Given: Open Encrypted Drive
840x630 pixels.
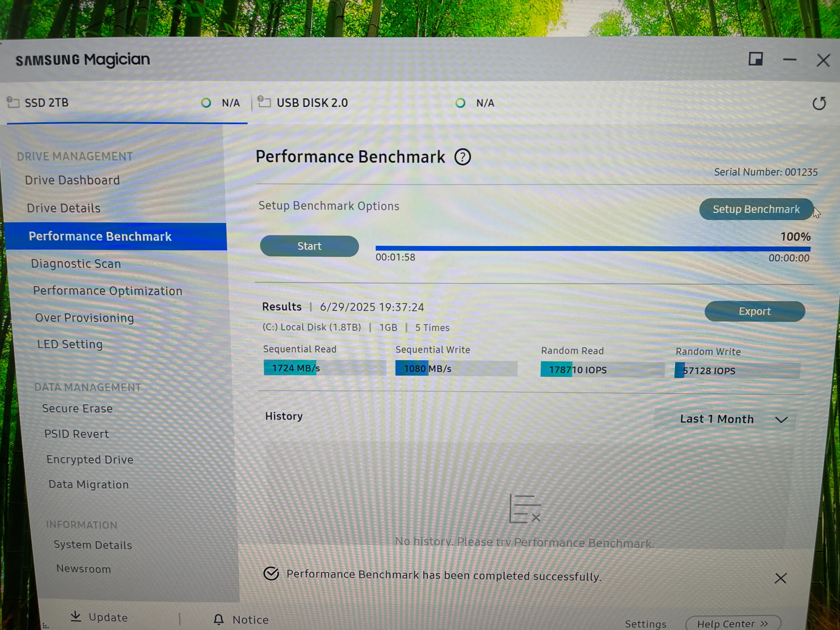Looking at the screenshot, I should 90,459.
